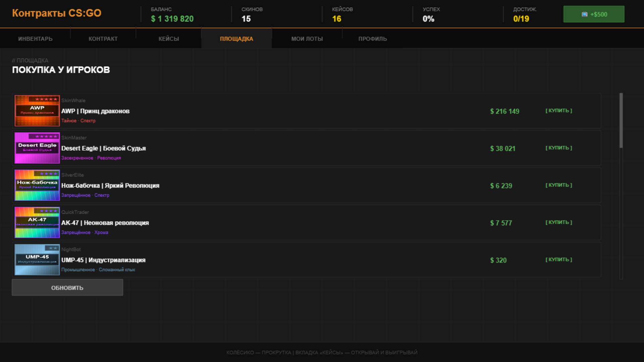Click the Нож-бабочка skin thumbnail

tap(37, 185)
